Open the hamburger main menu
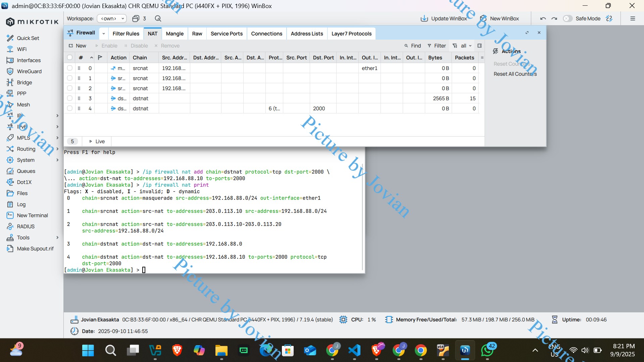 coord(633,19)
